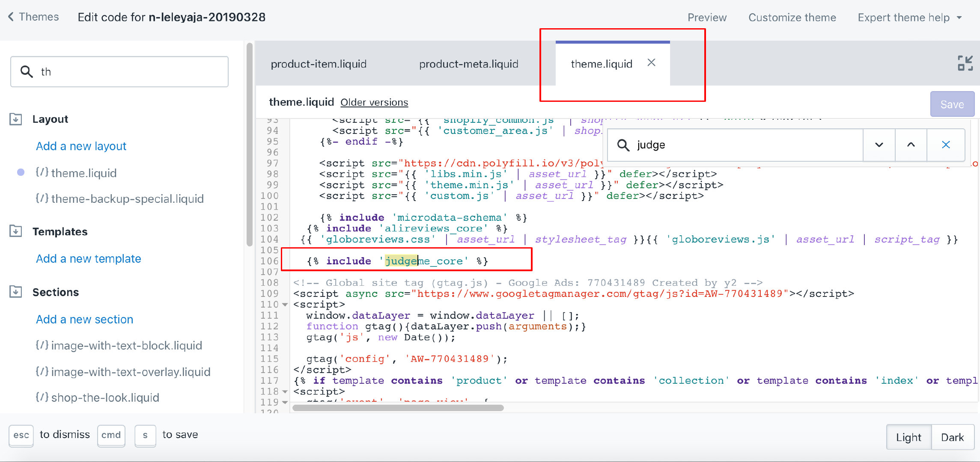
Task: Open theme-backup-special.liquid file
Action: pos(128,198)
